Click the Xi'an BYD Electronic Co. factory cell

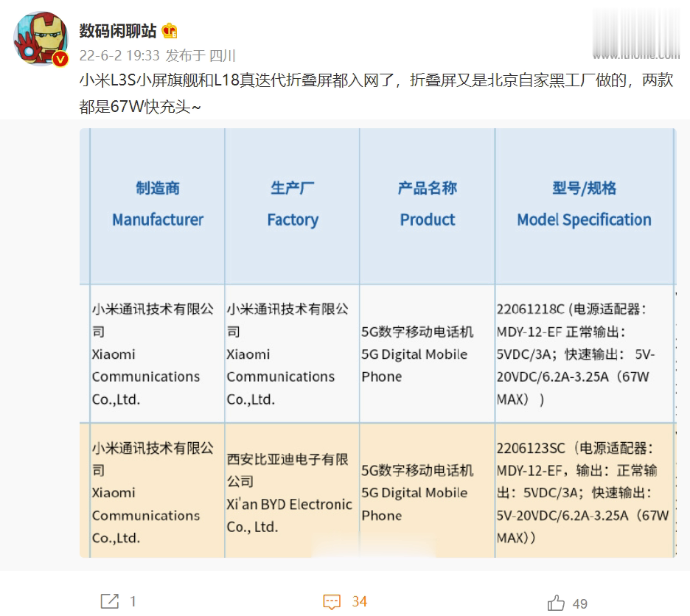pos(292,492)
